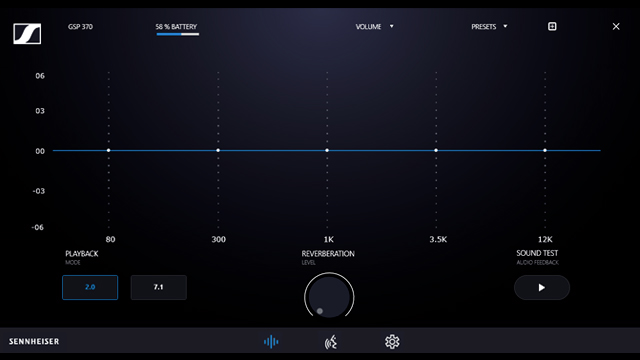Viewport: 640px width, 360px height.
Task: Click the SENNHEISER brand text
Action: pyautogui.click(x=34, y=341)
